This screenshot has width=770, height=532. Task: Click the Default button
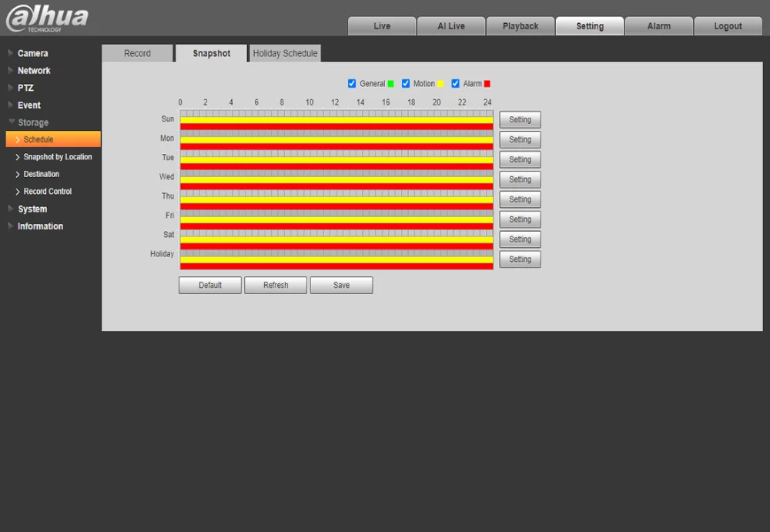click(x=209, y=285)
